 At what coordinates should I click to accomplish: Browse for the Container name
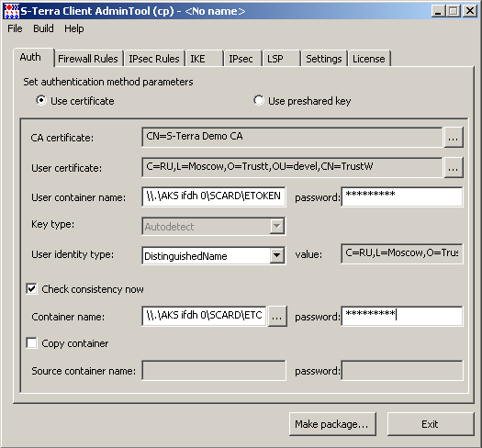277,316
